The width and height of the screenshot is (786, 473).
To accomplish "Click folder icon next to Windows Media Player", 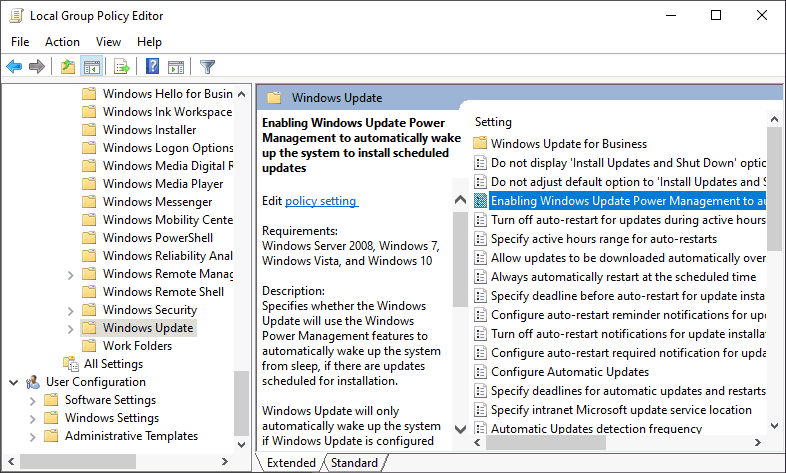I will [89, 184].
